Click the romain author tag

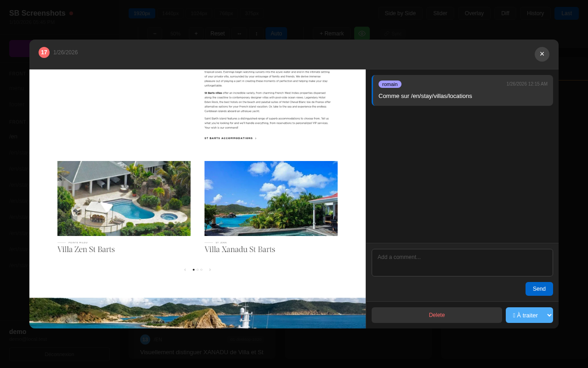[390, 84]
